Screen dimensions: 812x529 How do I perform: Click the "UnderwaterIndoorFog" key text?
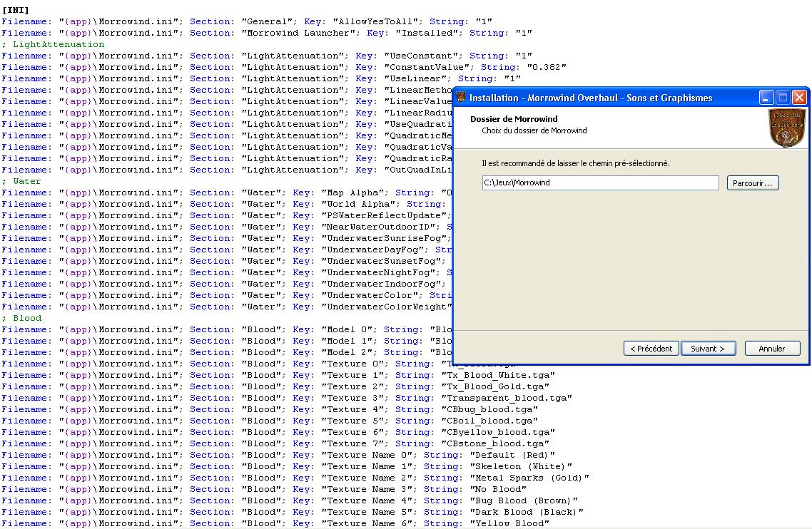tap(381, 284)
